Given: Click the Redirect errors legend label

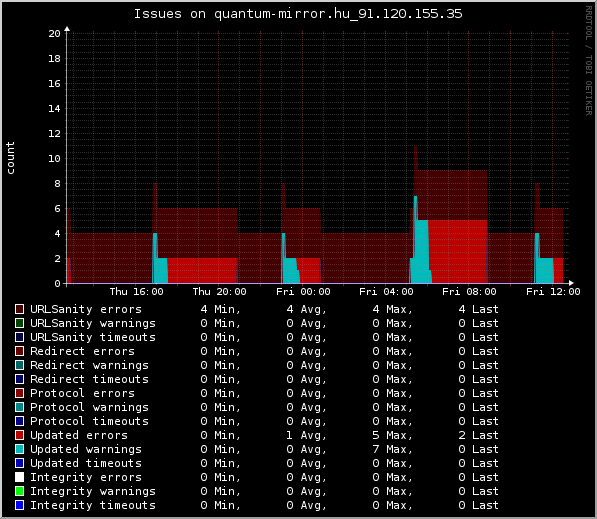Looking at the screenshot, I should (x=82, y=351).
